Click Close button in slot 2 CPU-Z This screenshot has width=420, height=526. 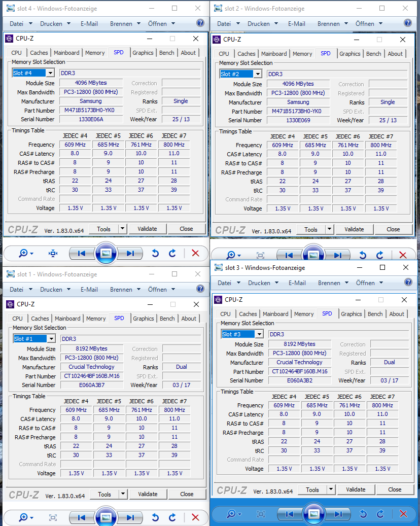point(393,229)
